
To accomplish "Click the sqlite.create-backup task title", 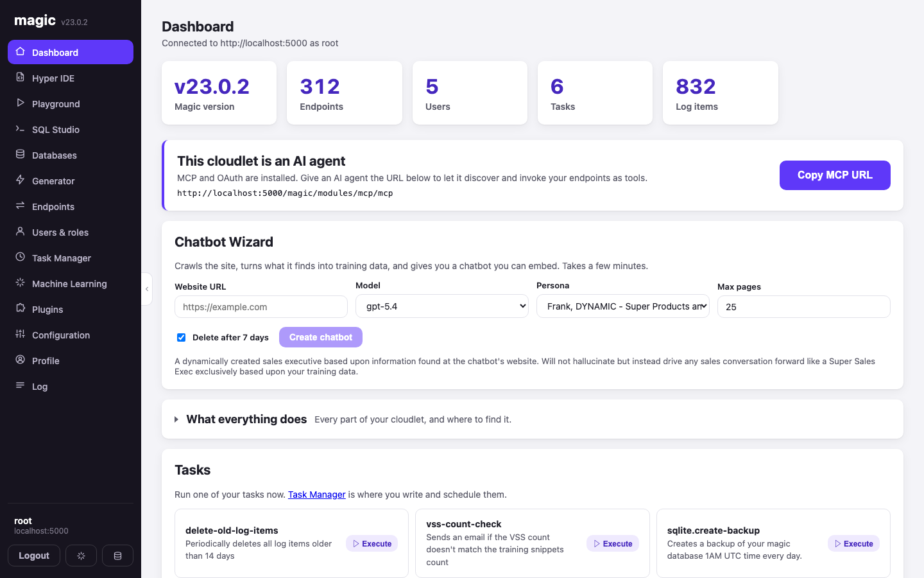I will pos(714,530).
